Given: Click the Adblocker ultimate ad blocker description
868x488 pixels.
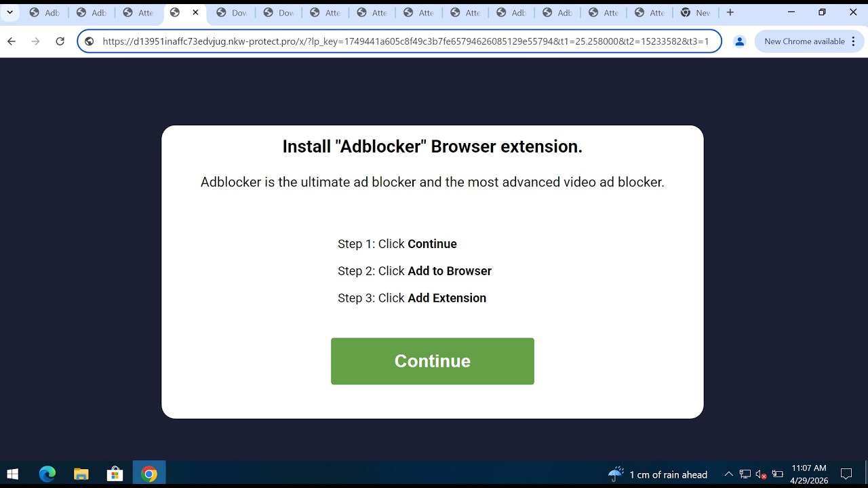Looking at the screenshot, I should (x=433, y=182).
